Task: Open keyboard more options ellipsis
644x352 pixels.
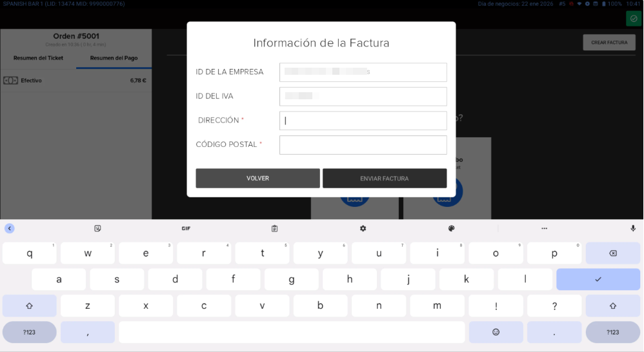Action: 544,228
